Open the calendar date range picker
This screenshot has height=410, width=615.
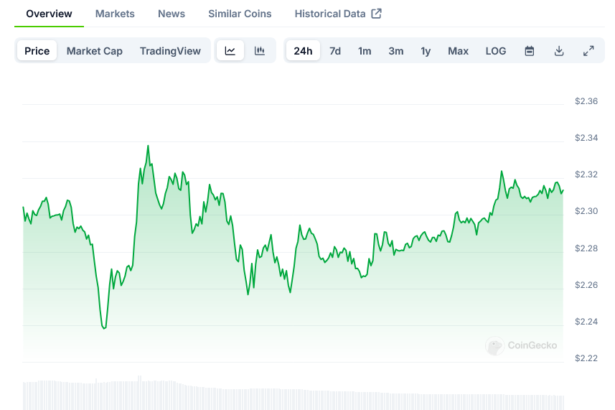click(x=530, y=51)
